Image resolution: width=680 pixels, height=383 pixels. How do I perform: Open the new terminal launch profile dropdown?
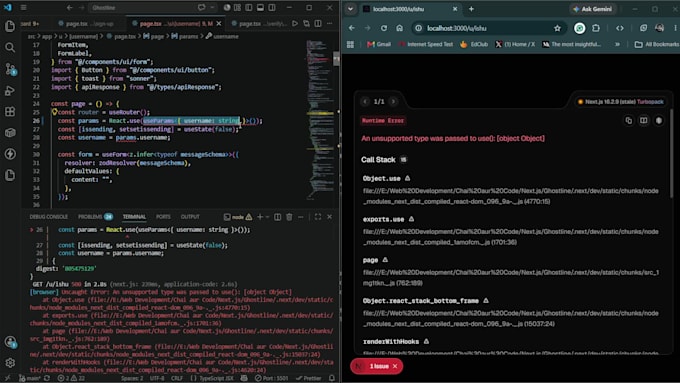pyautogui.click(x=267, y=216)
